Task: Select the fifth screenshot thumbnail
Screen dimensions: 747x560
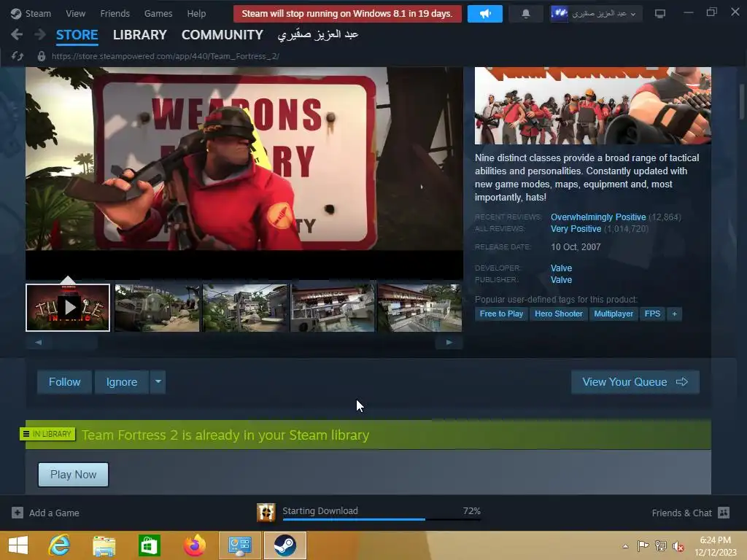Action: [x=419, y=308]
